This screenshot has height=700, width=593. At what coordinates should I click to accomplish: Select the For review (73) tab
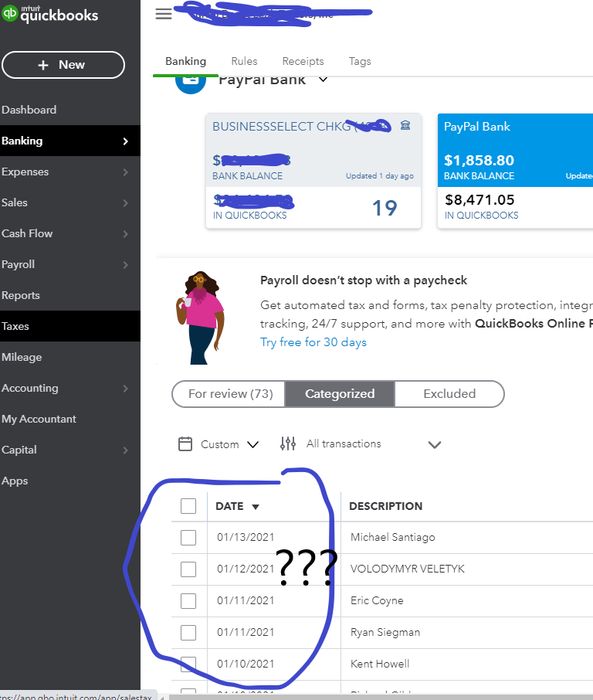tap(230, 394)
